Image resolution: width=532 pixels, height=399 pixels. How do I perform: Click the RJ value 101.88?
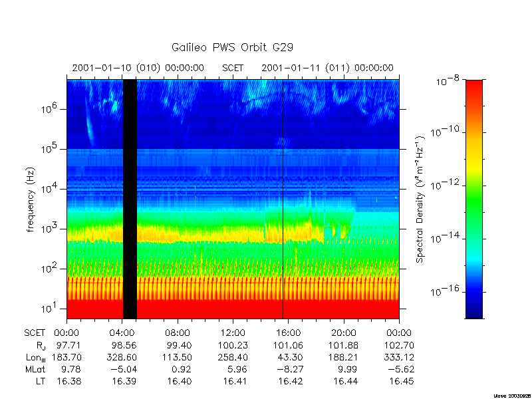click(343, 345)
